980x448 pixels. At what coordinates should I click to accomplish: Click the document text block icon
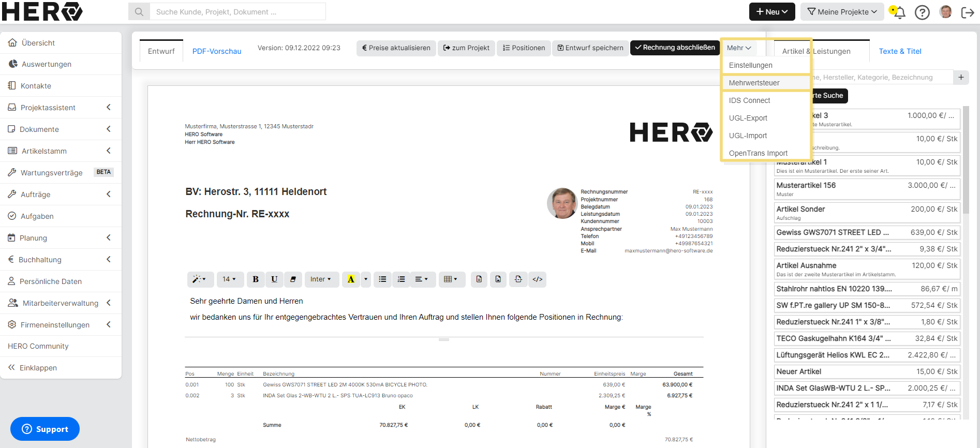pyautogui.click(x=479, y=279)
